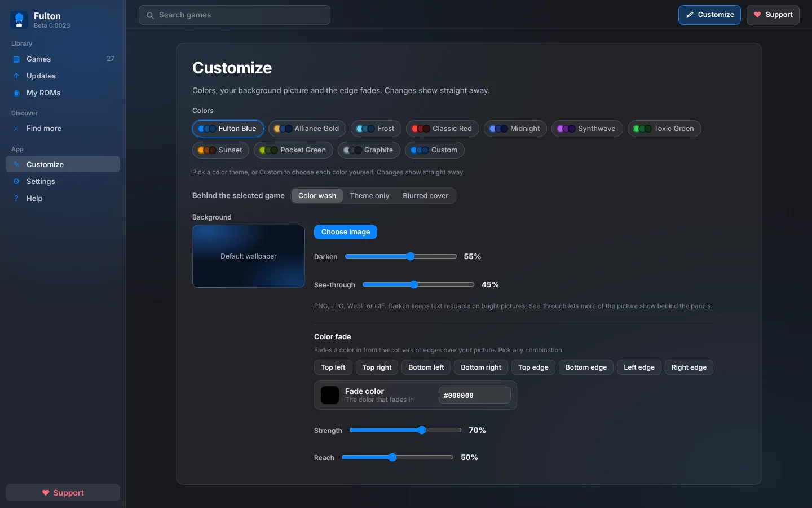Open the black Fade color swatch
Screen dimensions: 812x508
(330, 395)
